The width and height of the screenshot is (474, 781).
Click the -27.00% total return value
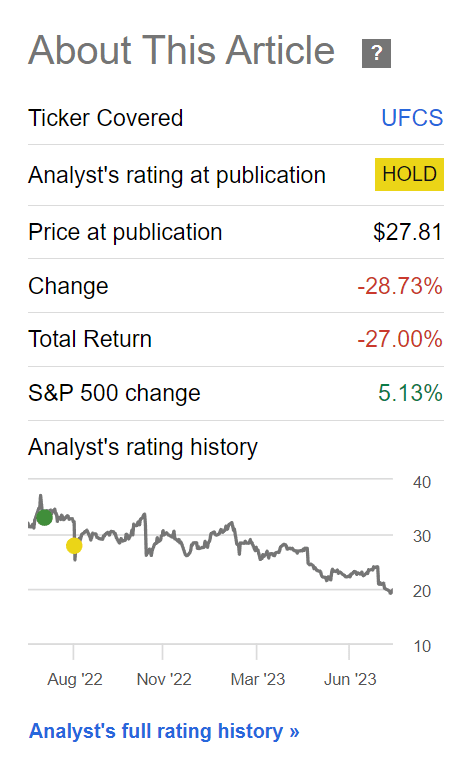click(x=400, y=339)
